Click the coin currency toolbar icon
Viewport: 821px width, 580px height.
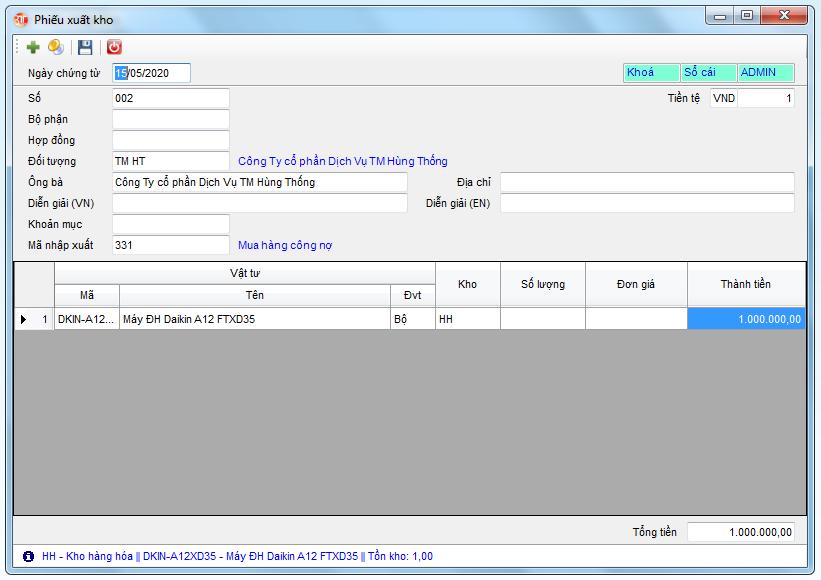pos(58,46)
